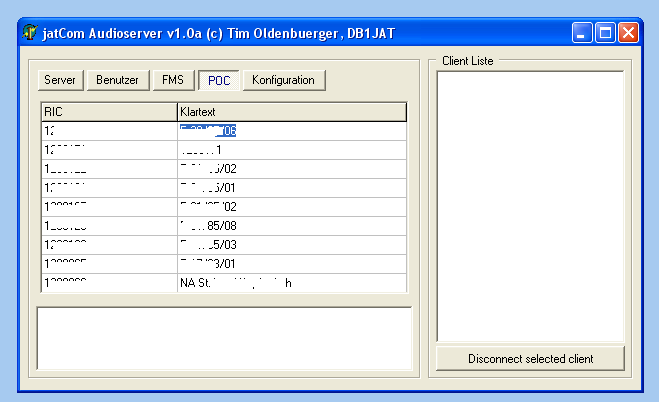The height and width of the screenshot is (402, 659).
Task: Open the Konfiguration tab
Action: click(x=283, y=80)
